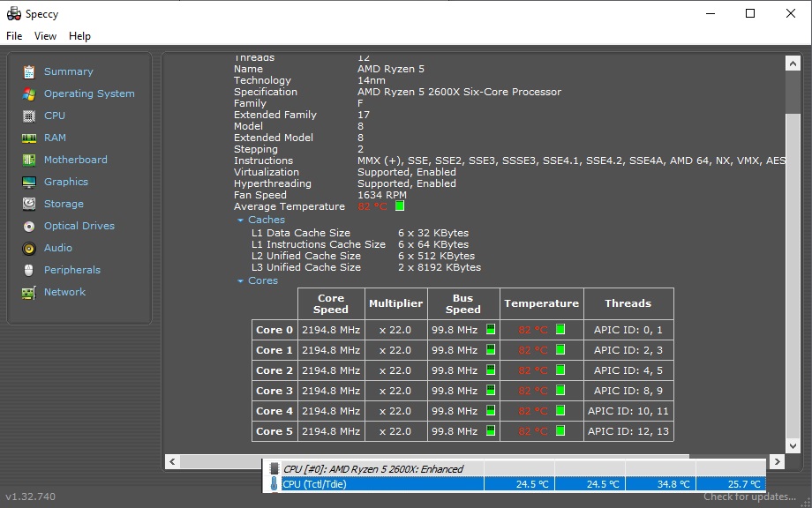Click the 'L2 Unified Cache Size' label
Viewport: 812px width, 508px height.
point(306,256)
